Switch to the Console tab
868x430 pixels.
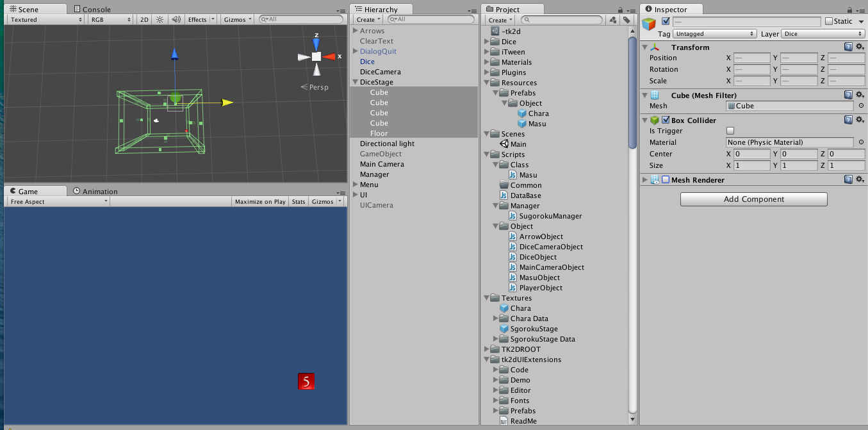coord(92,9)
